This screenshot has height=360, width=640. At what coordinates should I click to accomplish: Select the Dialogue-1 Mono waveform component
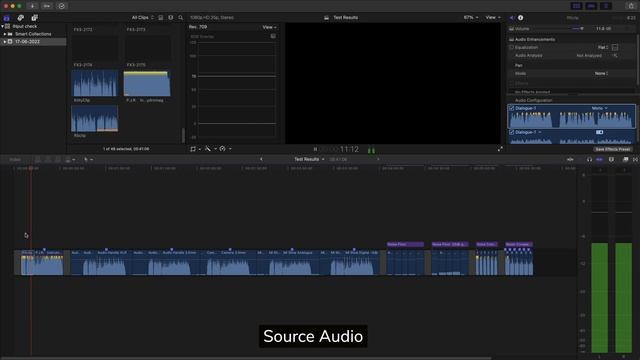pos(571,116)
